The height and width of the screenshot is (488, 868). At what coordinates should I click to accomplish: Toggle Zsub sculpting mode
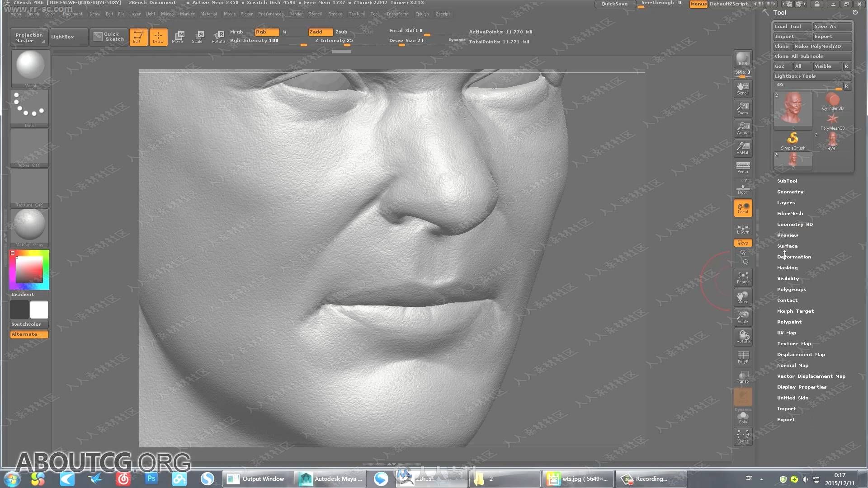(x=340, y=31)
